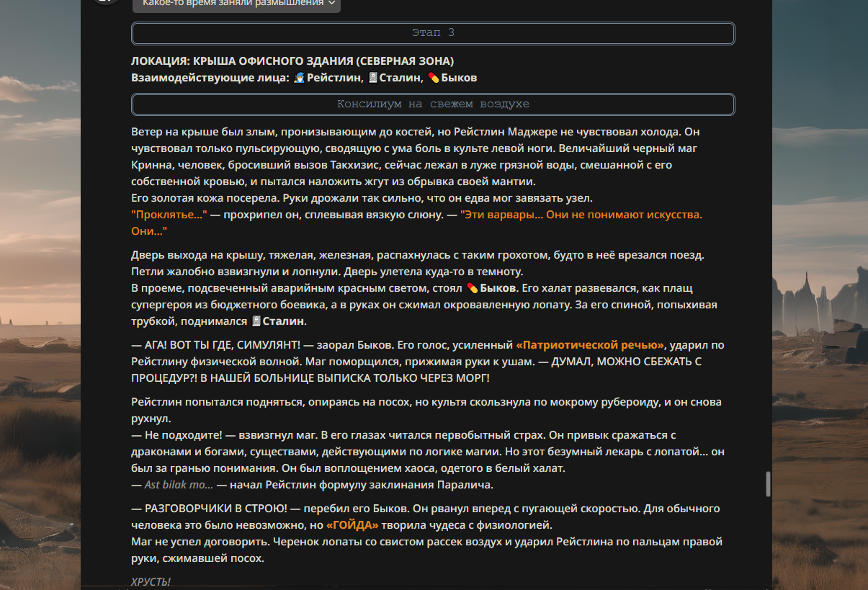Click the emoji before Сталин in header line

[373, 78]
